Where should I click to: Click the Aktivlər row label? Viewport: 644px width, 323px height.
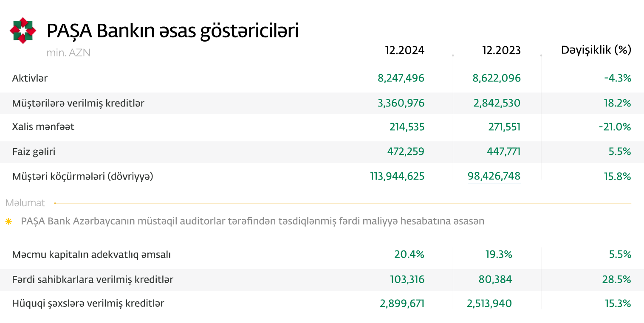(x=30, y=79)
